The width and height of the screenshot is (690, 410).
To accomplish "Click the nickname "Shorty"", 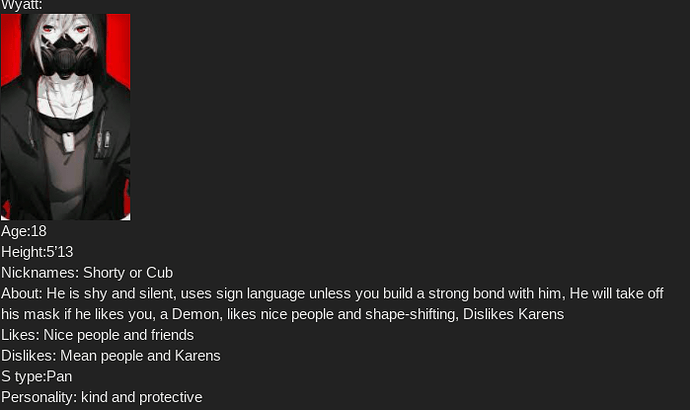I will [x=104, y=273].
